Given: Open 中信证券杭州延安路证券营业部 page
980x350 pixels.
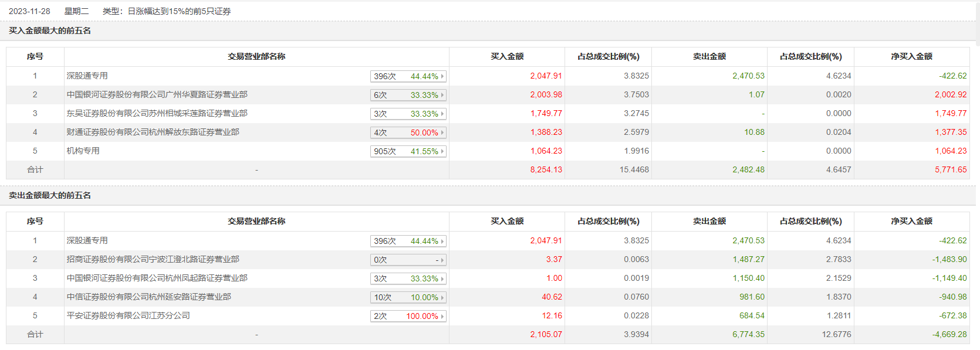Looking at the screenshot, I should click(148, 297).
